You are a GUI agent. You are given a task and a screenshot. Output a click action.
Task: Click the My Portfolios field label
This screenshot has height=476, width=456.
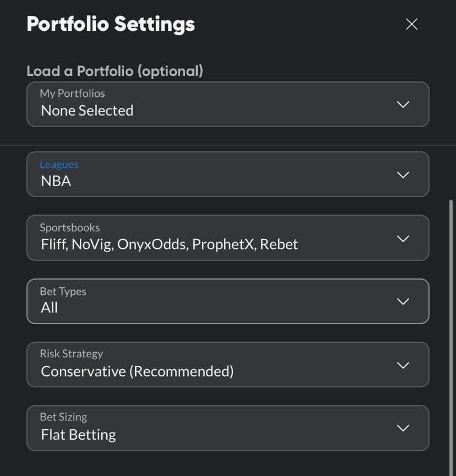point(72,94)
